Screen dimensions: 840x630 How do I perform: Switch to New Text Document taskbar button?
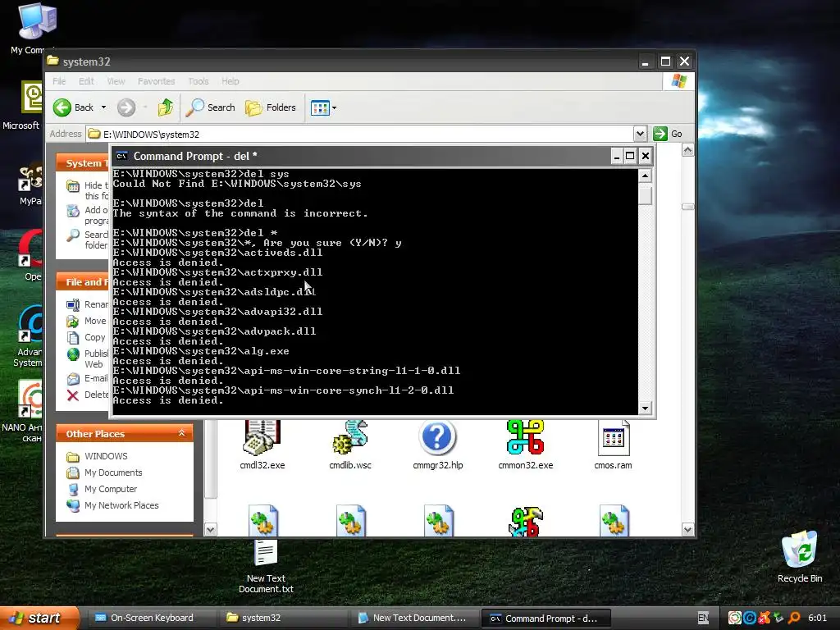tap(413, 619)
